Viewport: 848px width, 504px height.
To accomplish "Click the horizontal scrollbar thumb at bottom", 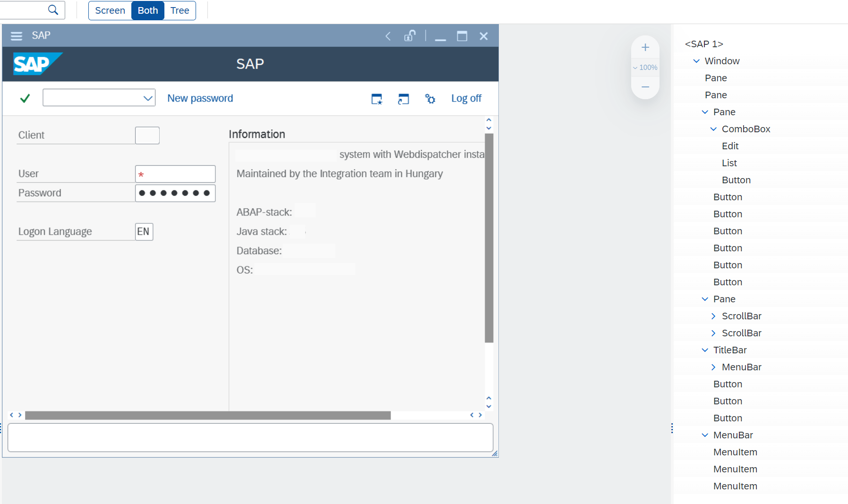I will [208, 415].
